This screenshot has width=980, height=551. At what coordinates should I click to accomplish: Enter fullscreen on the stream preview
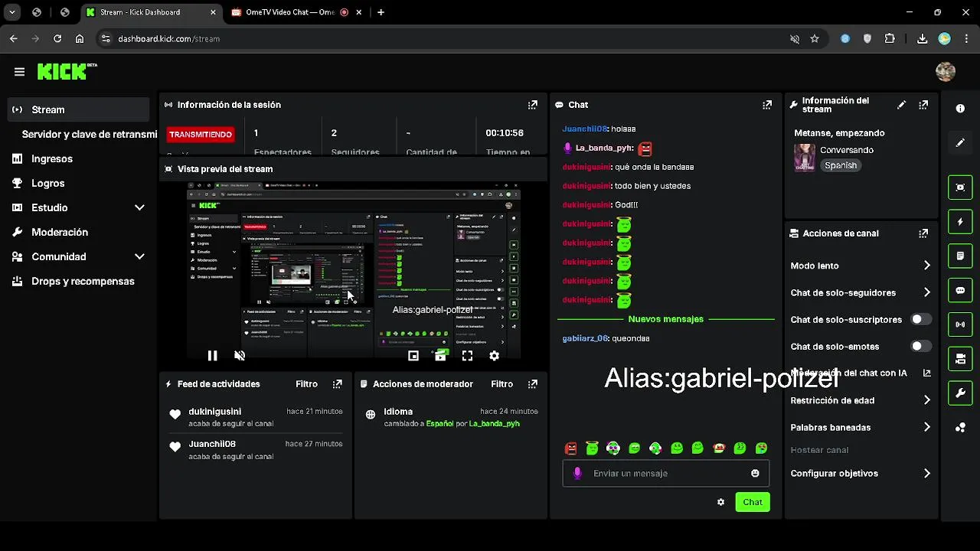467,356
